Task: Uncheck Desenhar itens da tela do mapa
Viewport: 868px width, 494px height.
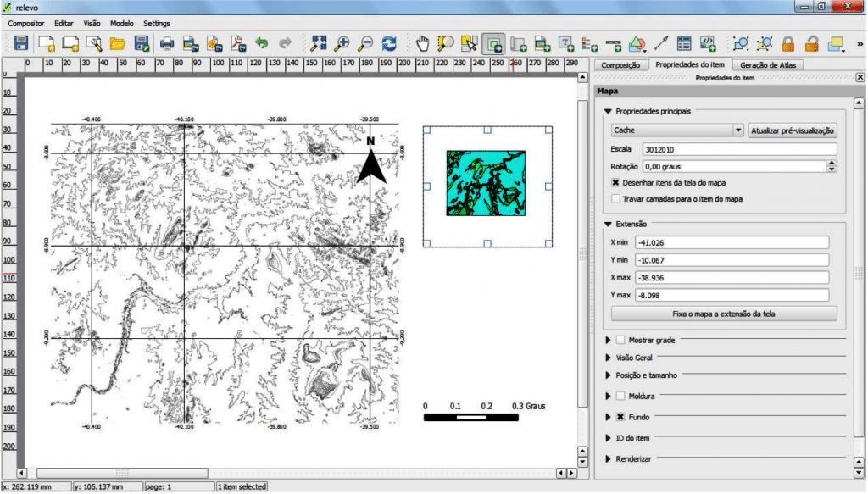Action: [616, 182]
